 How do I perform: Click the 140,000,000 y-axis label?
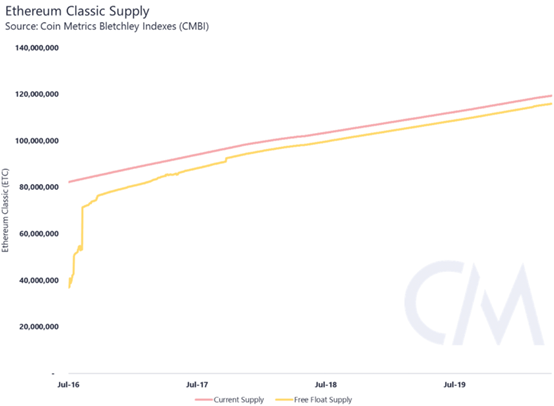(x=37, y=48)
